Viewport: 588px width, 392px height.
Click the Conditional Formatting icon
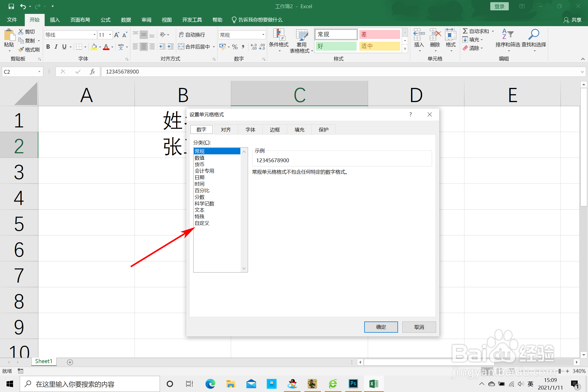(279, 35)
